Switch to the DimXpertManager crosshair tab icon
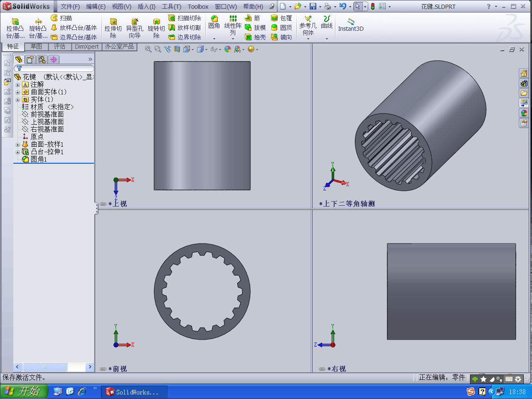Screen dimensions: 532x399 pos(54,59)
